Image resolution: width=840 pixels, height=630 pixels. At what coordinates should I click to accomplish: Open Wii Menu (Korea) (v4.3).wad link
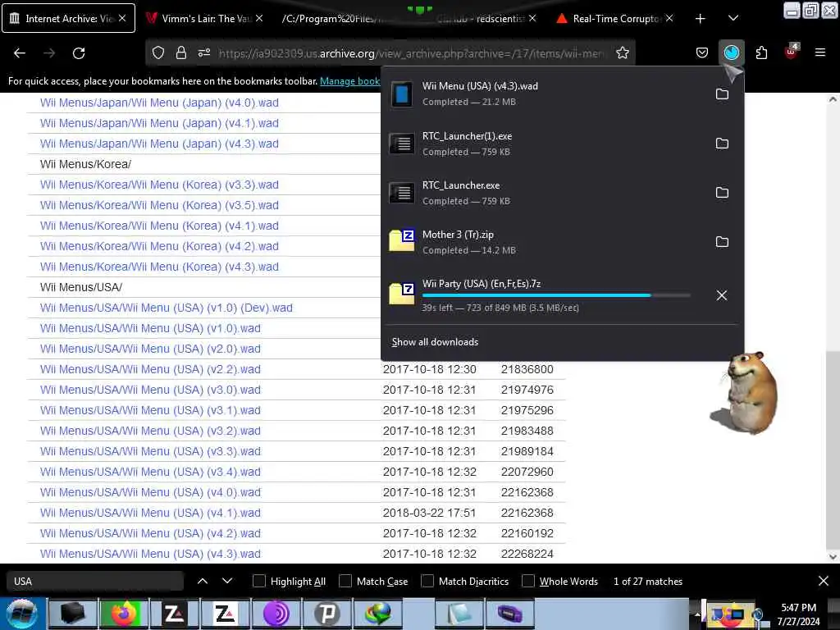point(160,267)
